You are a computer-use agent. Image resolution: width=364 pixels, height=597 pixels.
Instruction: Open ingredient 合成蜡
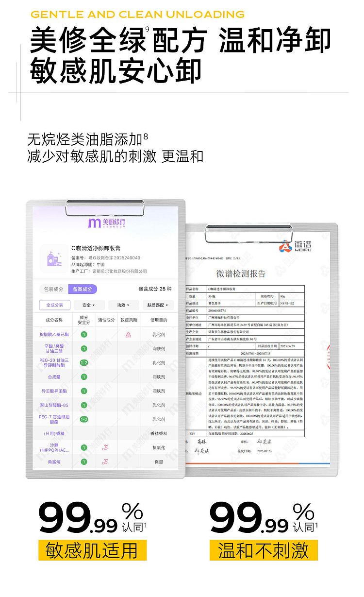pyautogui.click(x=54, y=377)
